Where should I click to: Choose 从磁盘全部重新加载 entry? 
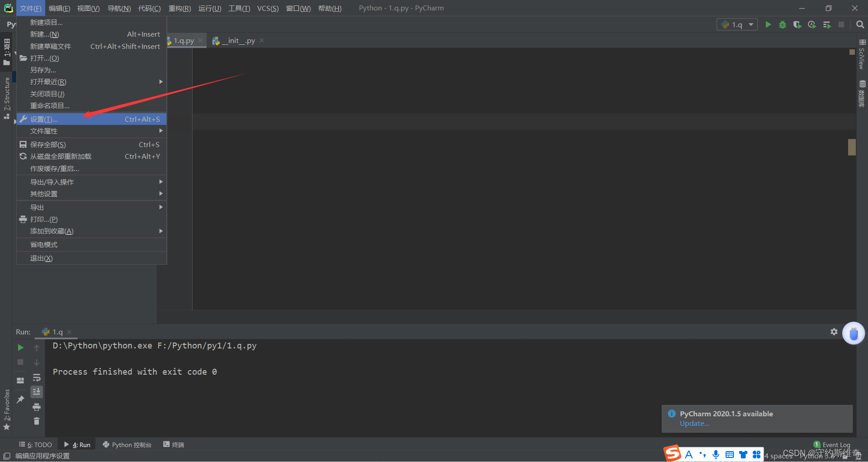pyautogui.click(x=92, y=157)
